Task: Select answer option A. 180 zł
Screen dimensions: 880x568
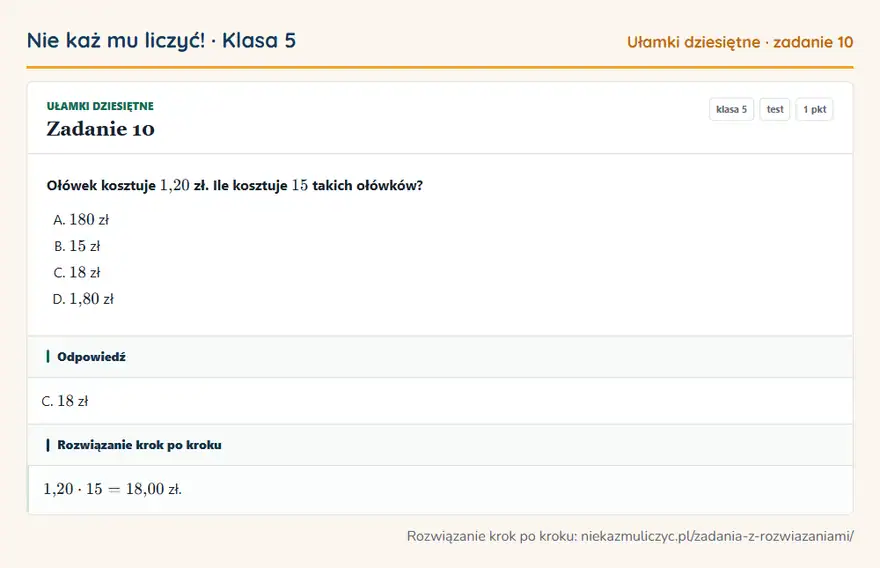Action: (x=81, y=219)
